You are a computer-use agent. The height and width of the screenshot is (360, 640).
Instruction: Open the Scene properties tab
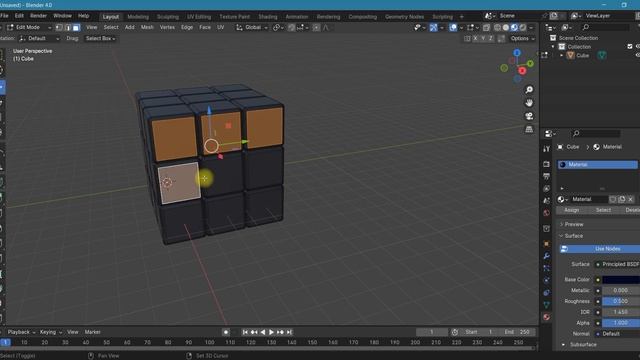click(x=546, y=201)
